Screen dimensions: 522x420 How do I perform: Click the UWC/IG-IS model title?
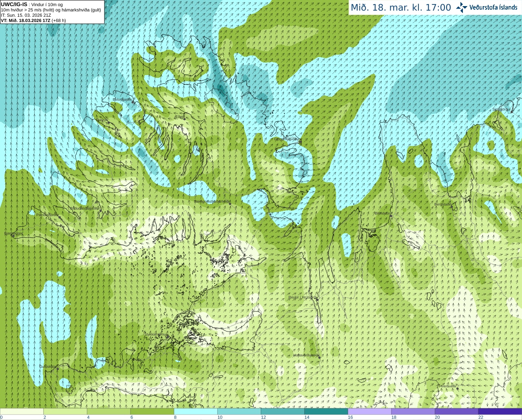14,4
